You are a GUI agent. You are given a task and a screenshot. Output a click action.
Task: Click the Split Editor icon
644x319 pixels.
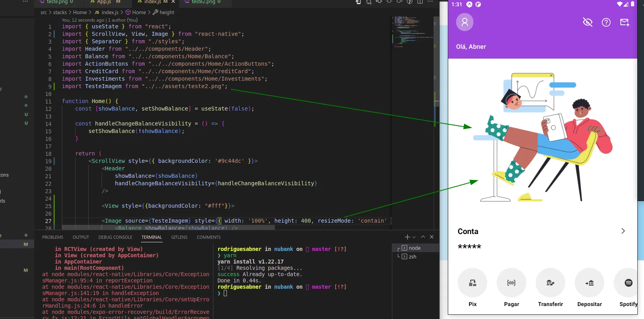[x=420, y=2]
